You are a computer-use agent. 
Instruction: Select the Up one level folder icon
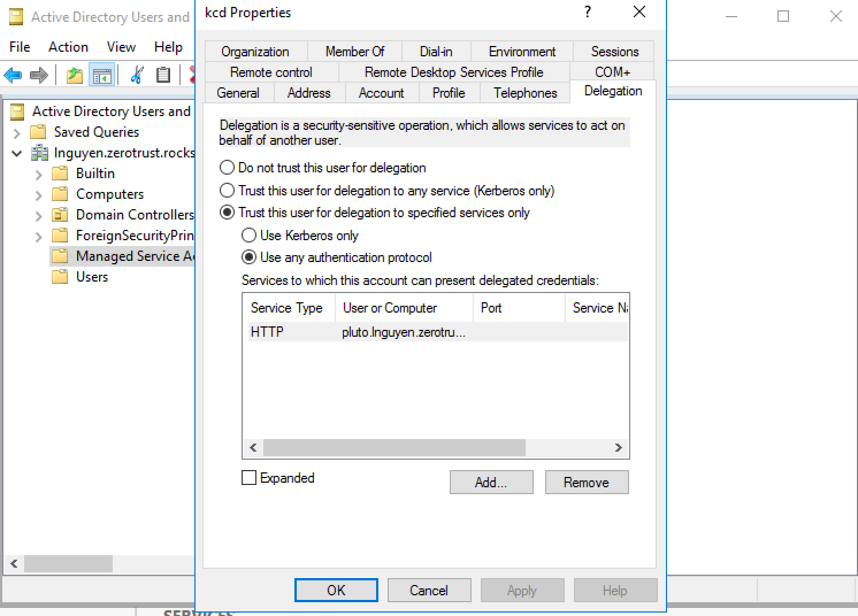coord(74,75)
